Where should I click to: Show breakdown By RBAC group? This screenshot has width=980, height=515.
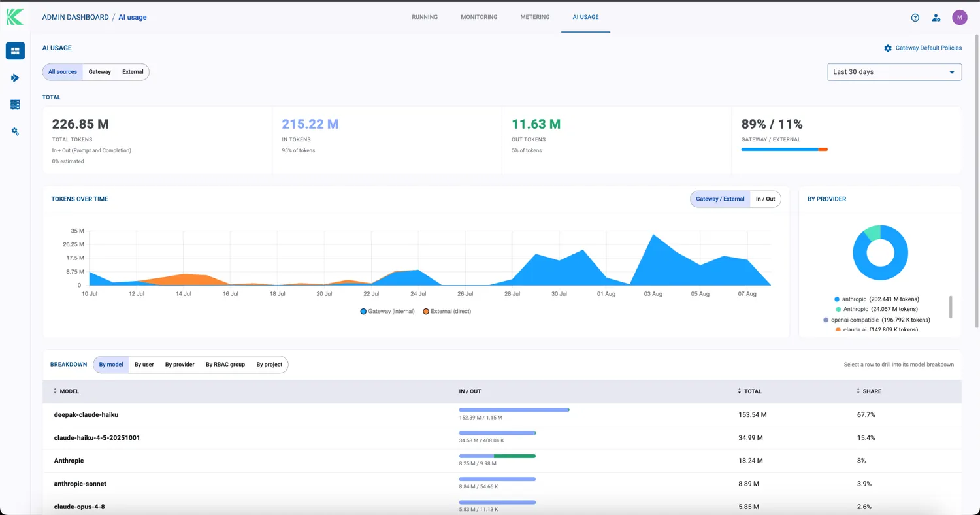225,365
